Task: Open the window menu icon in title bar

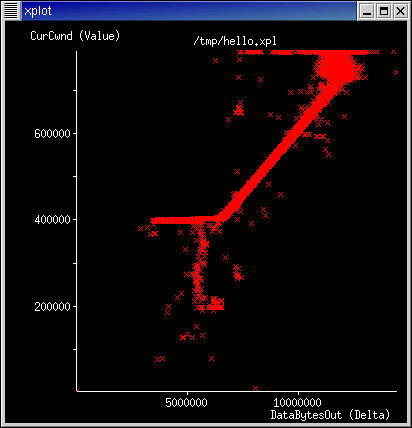Action: [11, 11]
